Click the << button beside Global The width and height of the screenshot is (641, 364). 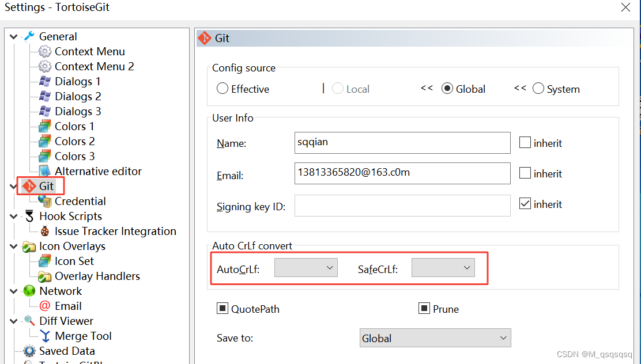pos(427,88)
